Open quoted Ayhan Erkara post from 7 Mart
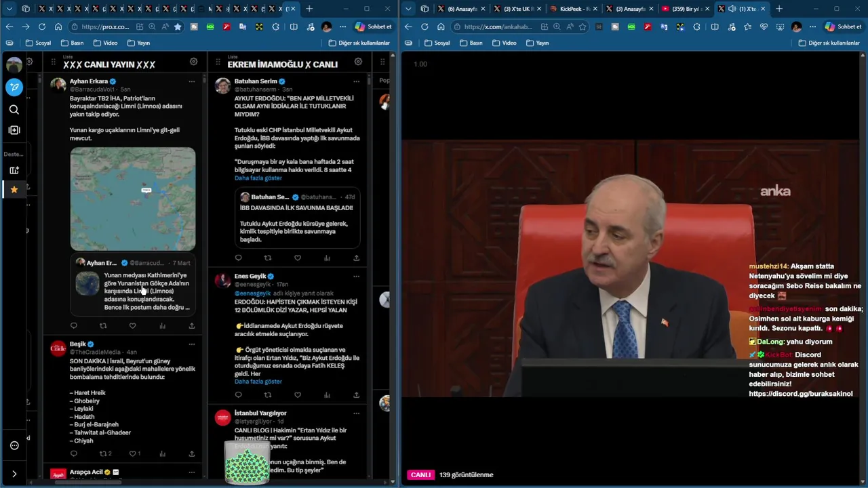The image size is (868, 488). tap(133, 285)
